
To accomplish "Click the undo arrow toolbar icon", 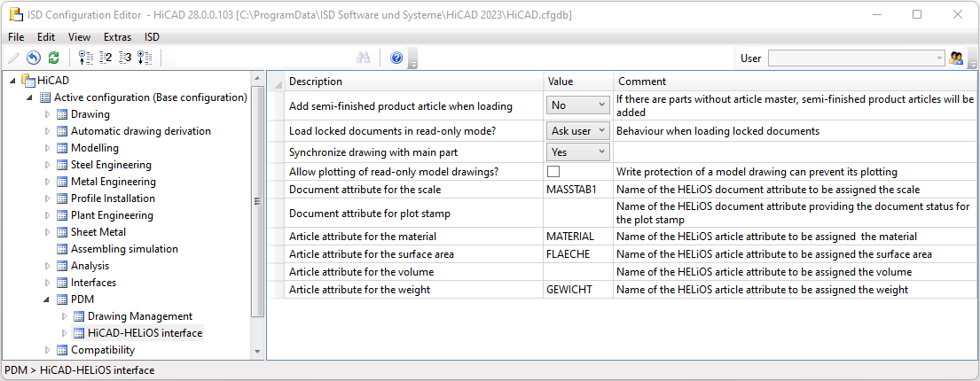I will (34, 58).
